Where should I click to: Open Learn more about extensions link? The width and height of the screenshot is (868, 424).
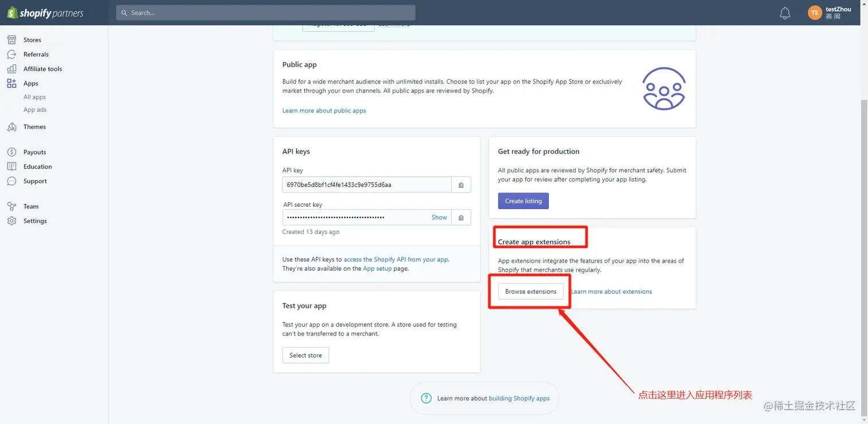pos(611,291)
